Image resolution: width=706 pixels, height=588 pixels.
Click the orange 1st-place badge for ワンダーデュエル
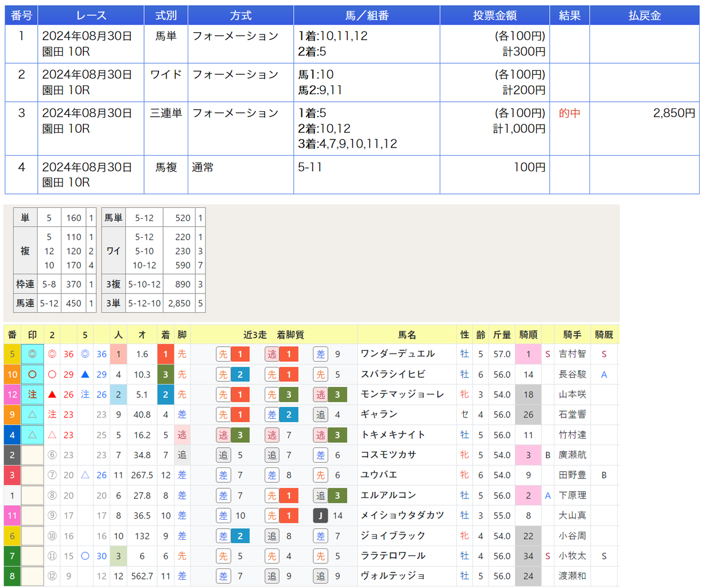click(x=165, y=354)
